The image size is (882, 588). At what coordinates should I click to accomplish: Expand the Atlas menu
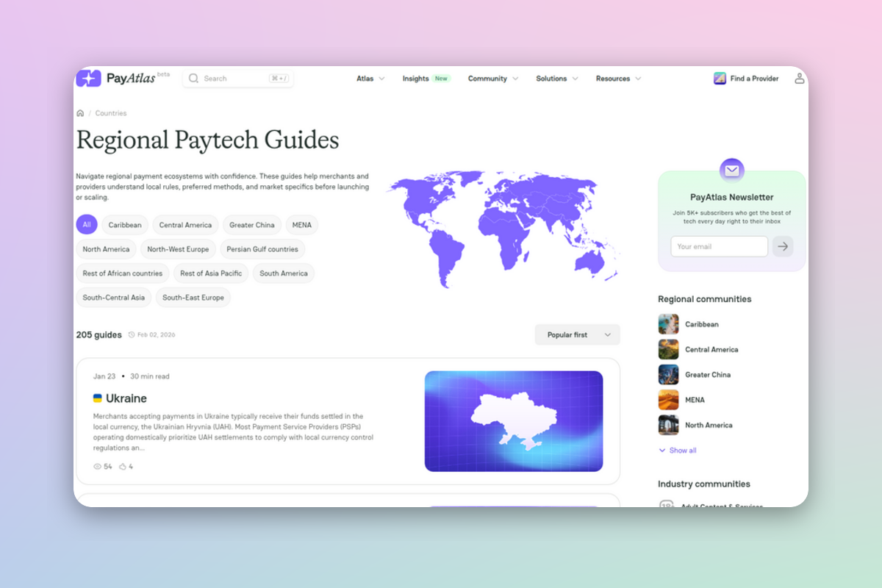click(370, 79)
